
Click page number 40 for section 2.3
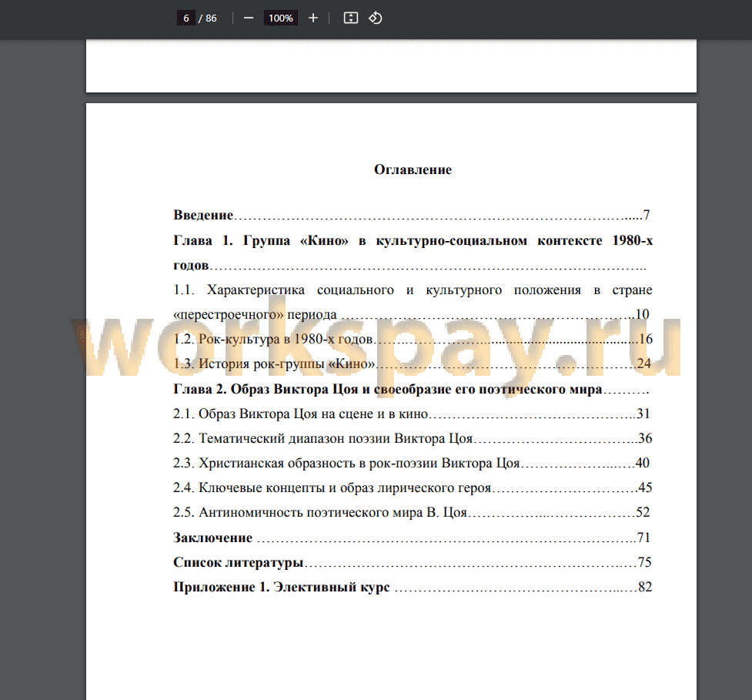point(643,463)
